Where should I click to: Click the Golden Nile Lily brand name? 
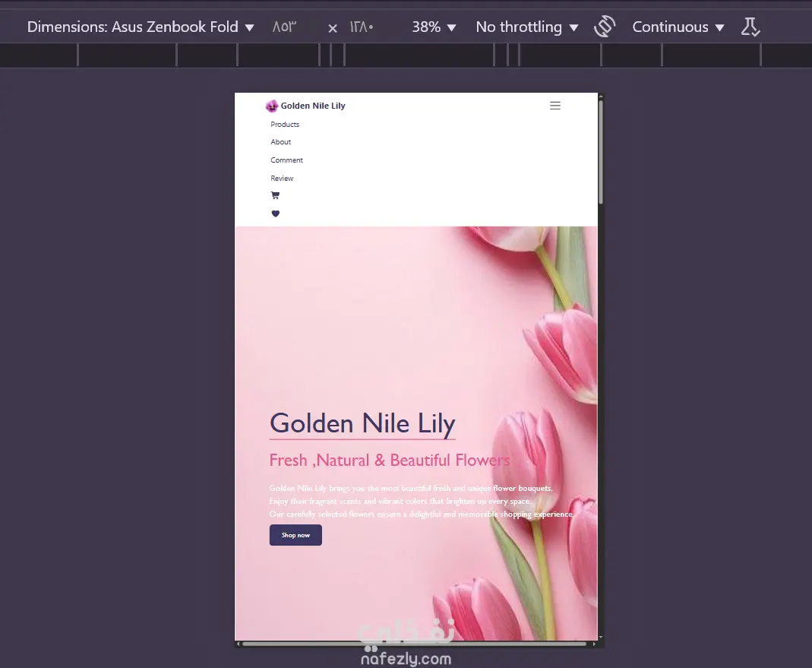pos(313,106)
